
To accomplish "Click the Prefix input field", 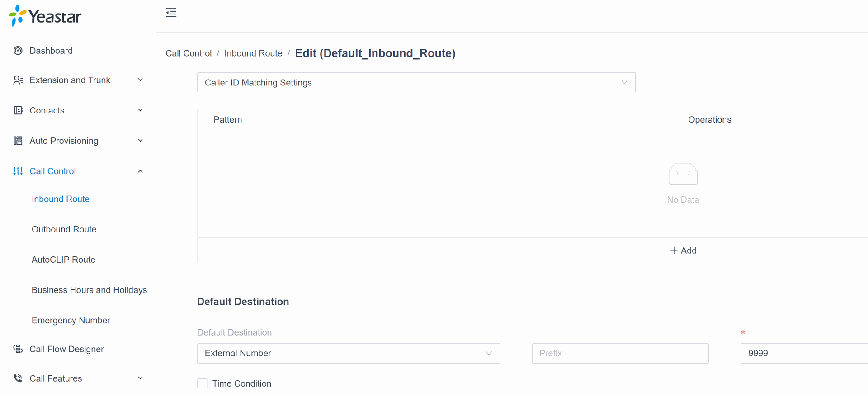I will [x=620, y=353].
